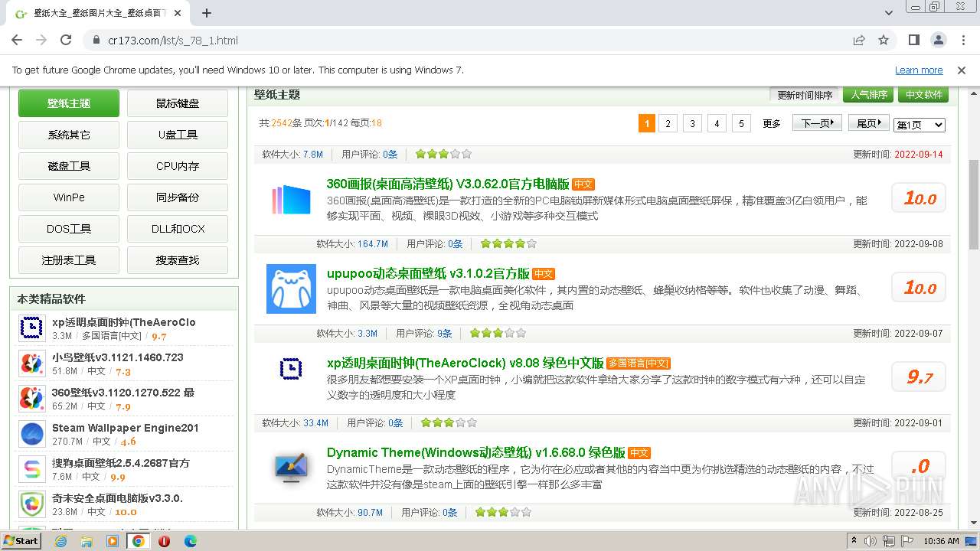Click the Chrome icon in taskbar

point(139,541)
